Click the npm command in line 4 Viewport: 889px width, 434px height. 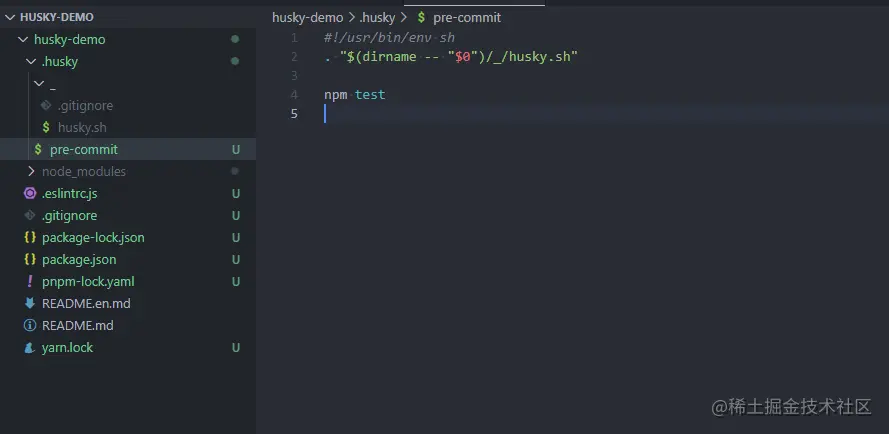click(336, 95)
